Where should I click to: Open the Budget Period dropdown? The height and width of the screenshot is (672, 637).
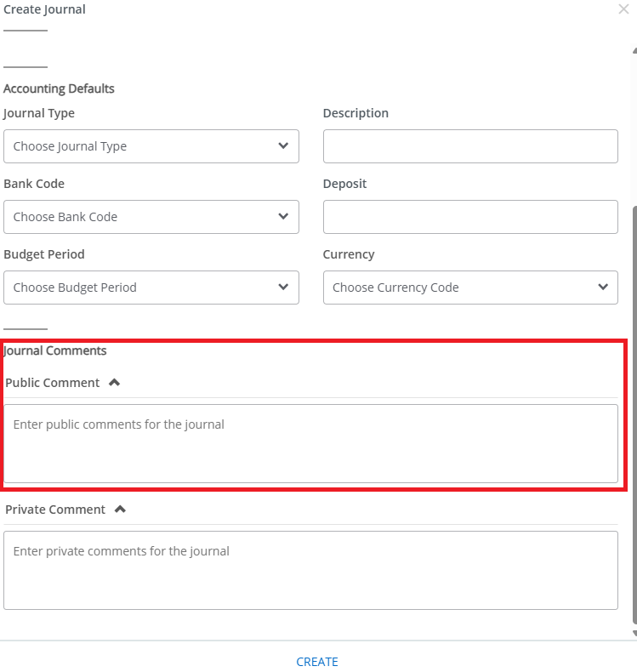[x=151, y=288]
